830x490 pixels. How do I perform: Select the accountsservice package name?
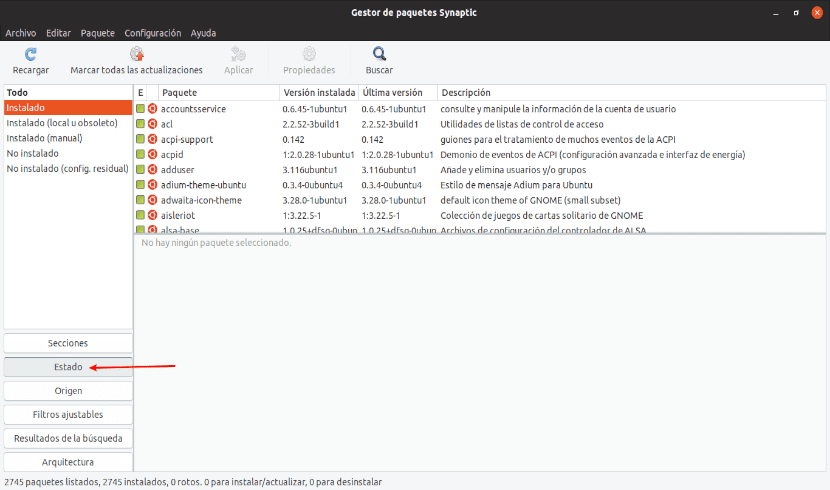193,108
